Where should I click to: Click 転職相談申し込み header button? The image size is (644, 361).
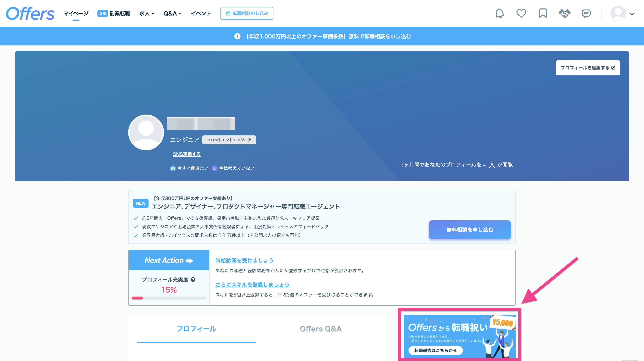(247, 13)
